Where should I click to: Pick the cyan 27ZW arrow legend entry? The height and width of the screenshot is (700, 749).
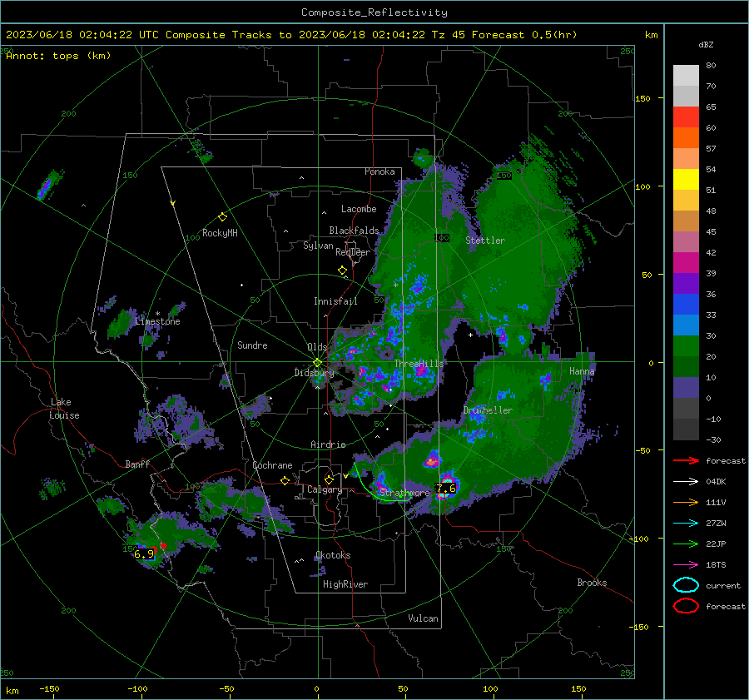click(686, 524)
